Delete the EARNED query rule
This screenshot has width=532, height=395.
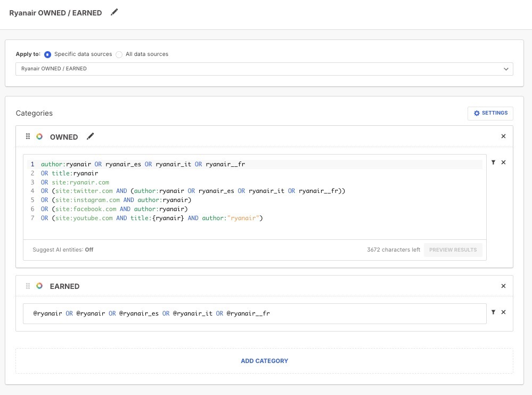click(503, 312)
